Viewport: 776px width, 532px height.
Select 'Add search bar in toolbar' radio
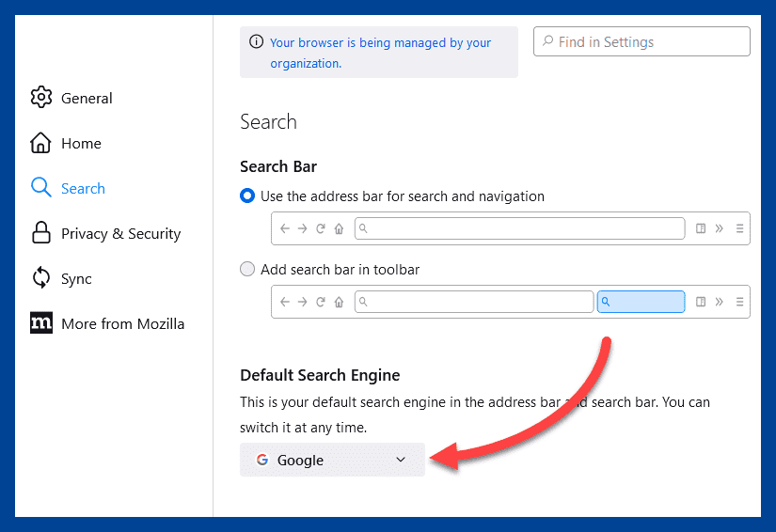[x=247, y=269]
